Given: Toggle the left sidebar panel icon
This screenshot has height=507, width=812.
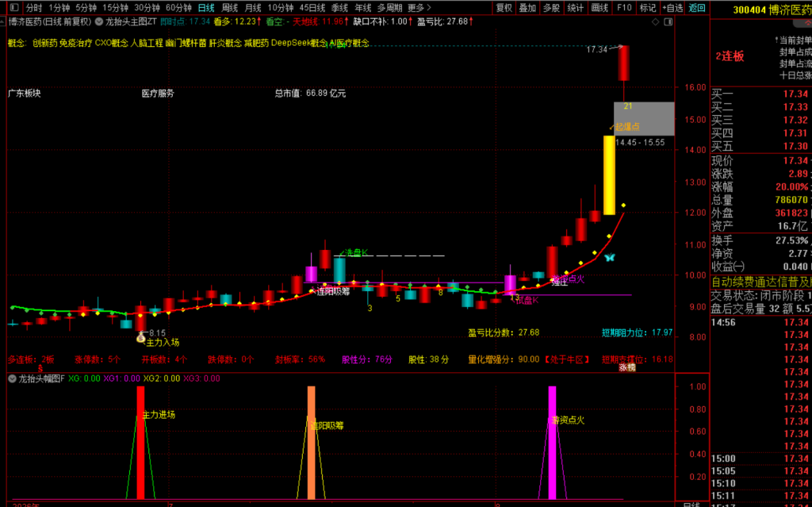Looking at the screenshot, I should tap(14, 7).
